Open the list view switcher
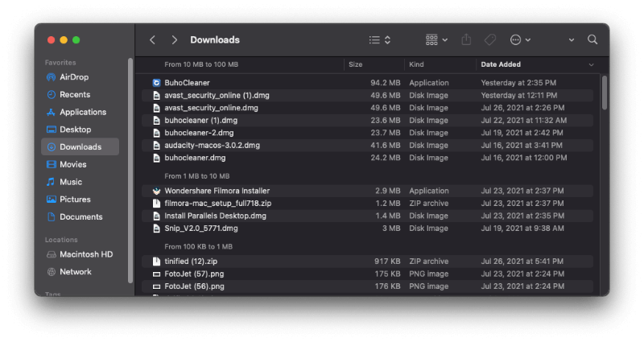The height and width of the screenshot is (342, 644). pyautogui.click(x=380, y=39)
